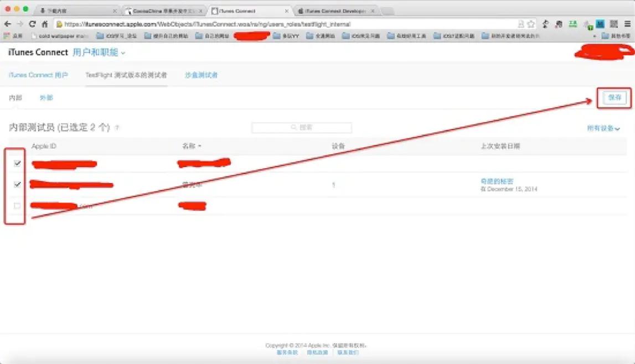This screenshot has width=635, height=364.
Task: Open the 服务条款 footer link
Action: (287, 353)
